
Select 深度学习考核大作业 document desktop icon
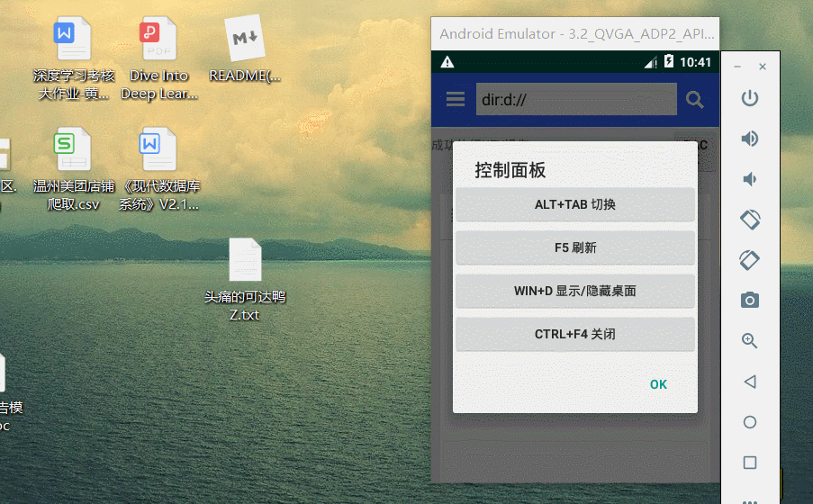(74, 58)
